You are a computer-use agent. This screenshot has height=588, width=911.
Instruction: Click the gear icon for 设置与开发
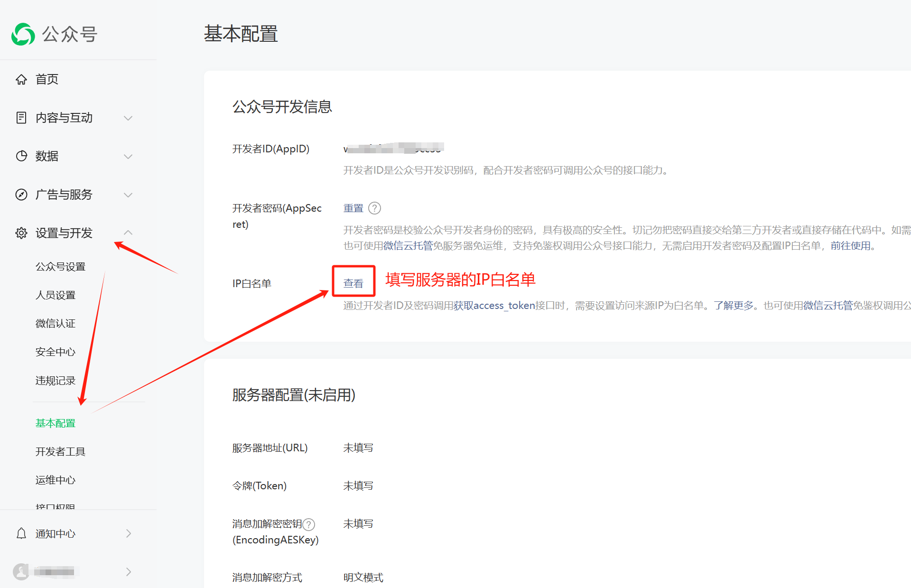(21, 233)
